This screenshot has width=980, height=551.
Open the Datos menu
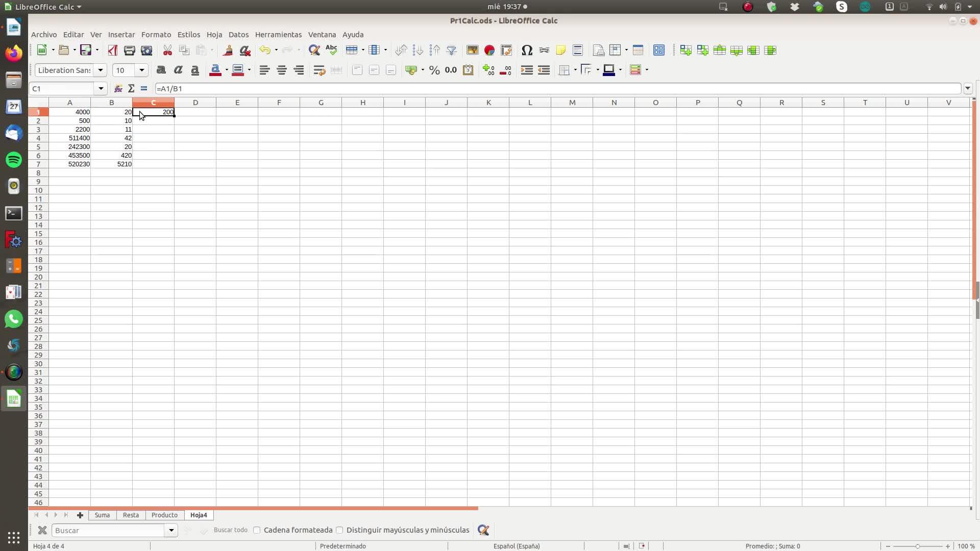(x=238, y=35)
